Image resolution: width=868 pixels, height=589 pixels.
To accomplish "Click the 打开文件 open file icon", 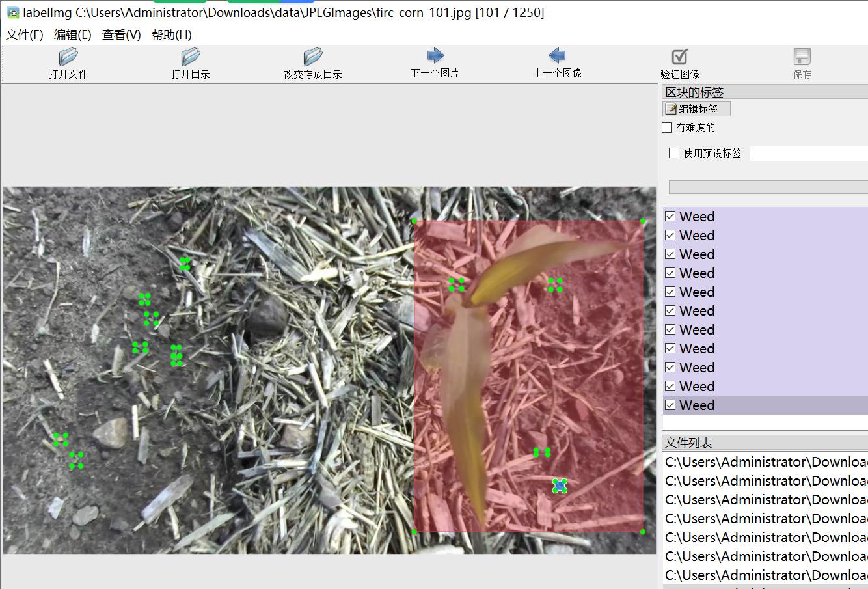I will point(68,57).
